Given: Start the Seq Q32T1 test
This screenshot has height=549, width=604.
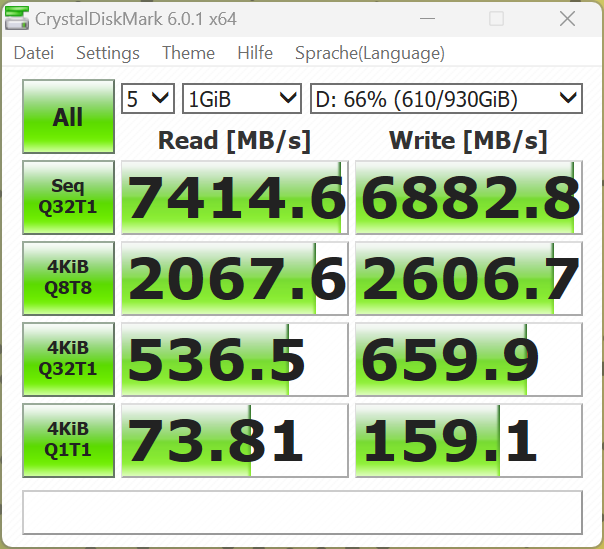Looking at the screenshot, I should [x=69, y=197].
